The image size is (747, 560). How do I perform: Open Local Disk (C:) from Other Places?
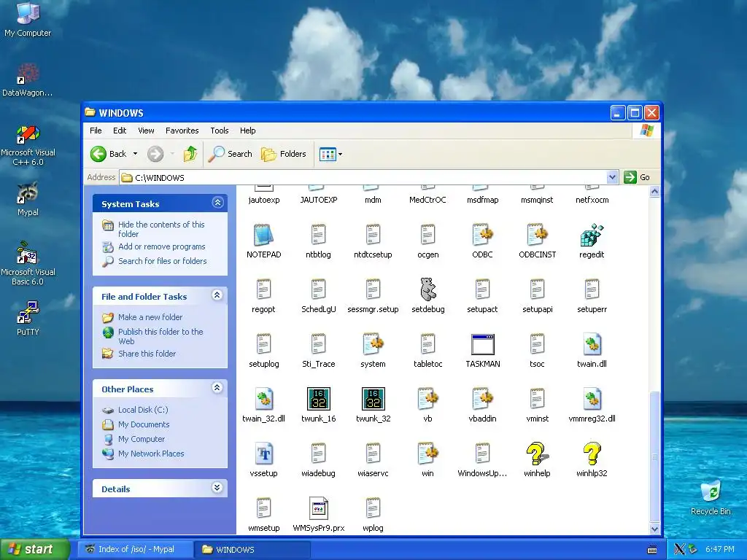point(143,410)
